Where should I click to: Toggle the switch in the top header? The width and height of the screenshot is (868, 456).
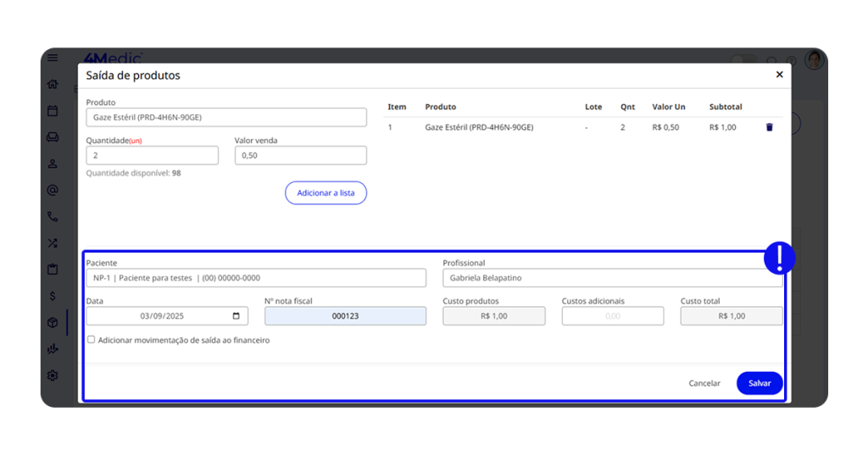tap(743, 60)
